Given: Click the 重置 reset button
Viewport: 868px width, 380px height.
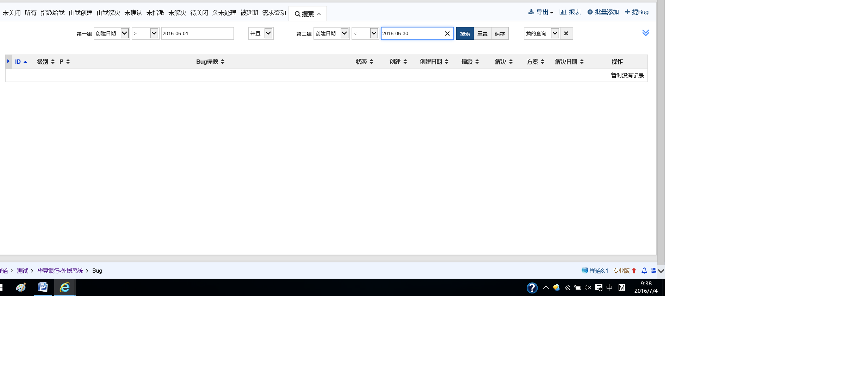Looking at the screenshot, I should point(482,33).
